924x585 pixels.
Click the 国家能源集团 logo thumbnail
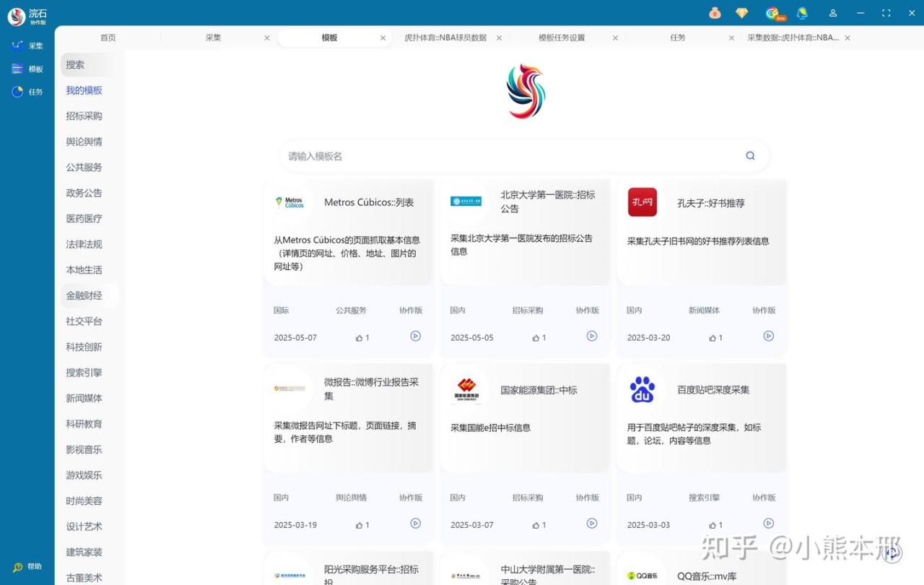pyautogui.click(x=466, y=389)
